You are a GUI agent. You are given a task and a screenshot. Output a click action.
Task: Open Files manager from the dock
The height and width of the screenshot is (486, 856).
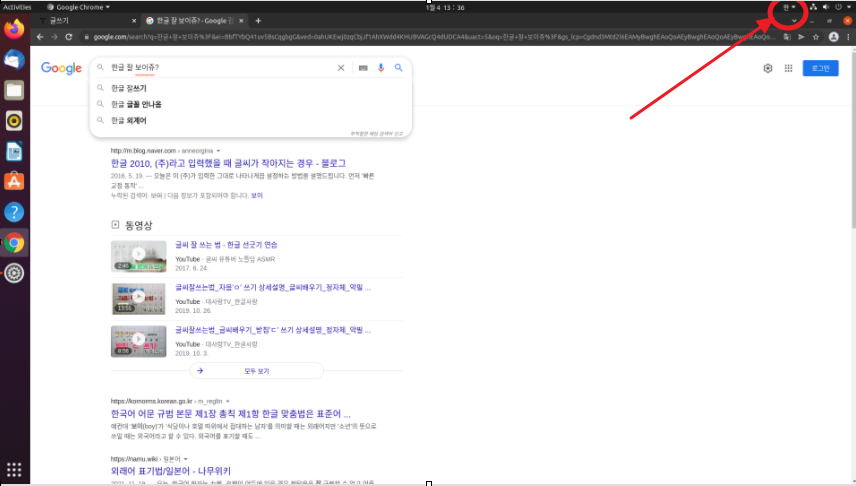(x=14, y=90)
